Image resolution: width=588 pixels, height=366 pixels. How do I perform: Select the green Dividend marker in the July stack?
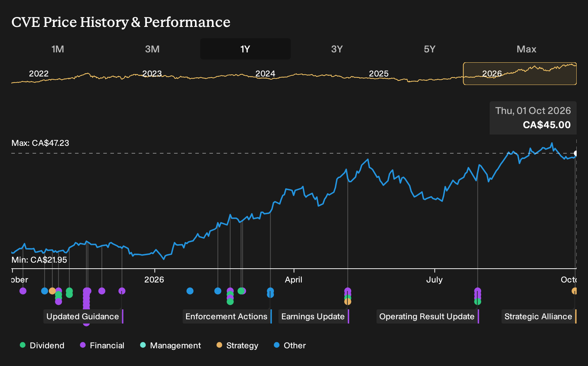(478, 302)
